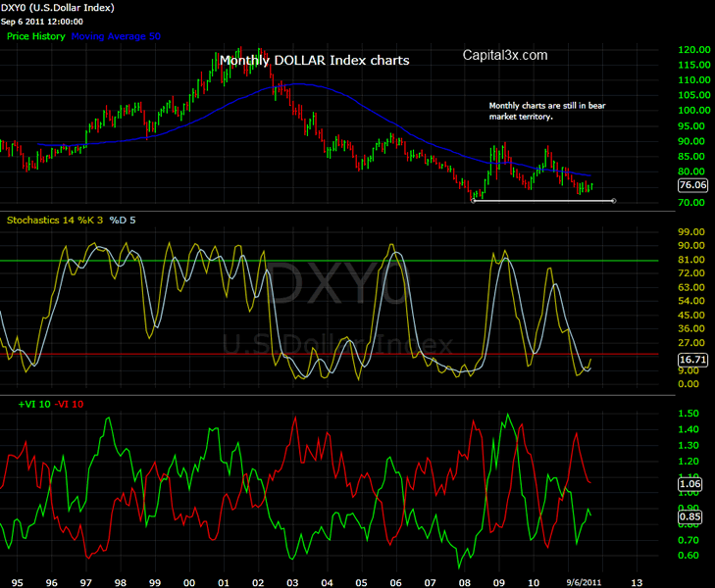The image size is (715, 588).
Task: Select the support line's right circle endpoint
Action: 614,201
